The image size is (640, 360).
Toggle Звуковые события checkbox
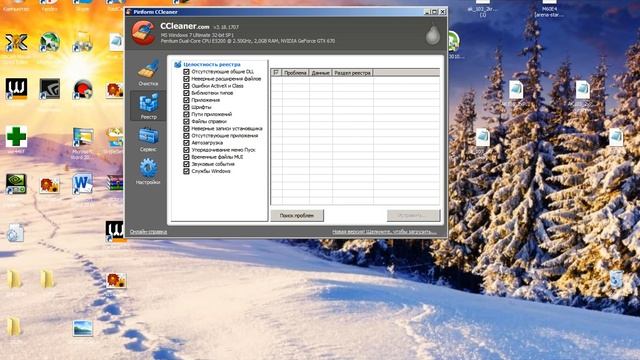186,164
